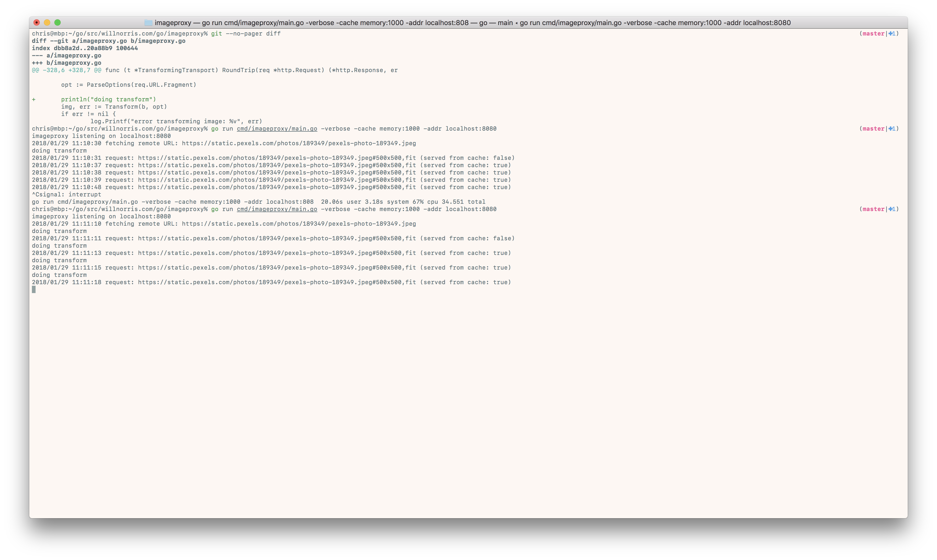937x560 pixels.
Task: Zoom the window with the green button
Action: click(58, 23)
